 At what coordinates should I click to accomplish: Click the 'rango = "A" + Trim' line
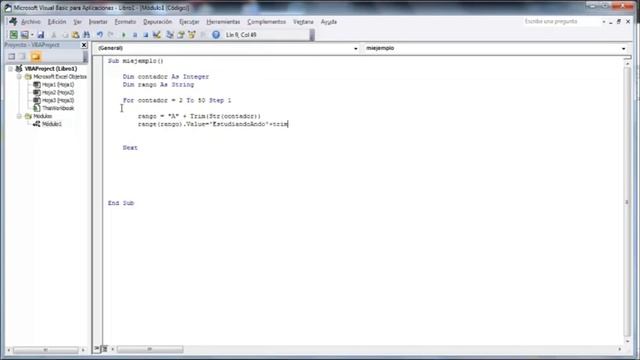[199, 116]
